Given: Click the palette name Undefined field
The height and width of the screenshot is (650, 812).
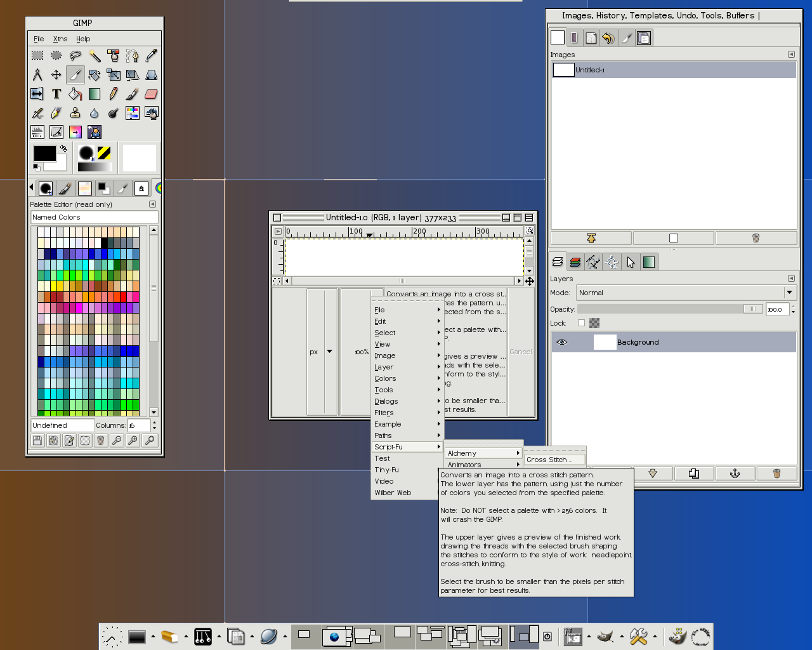Looking at the screenshot, I should (x=62, y=425).
